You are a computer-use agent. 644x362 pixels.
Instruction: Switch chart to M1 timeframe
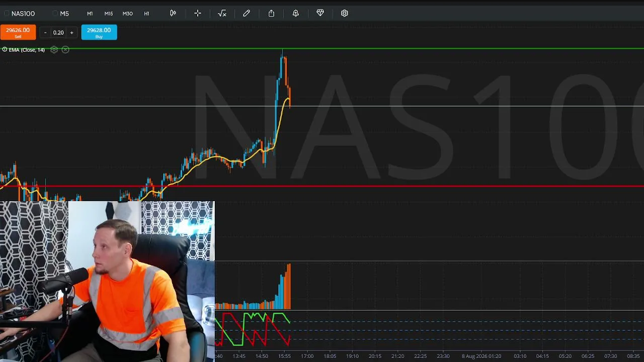click(x=90, y=14)
